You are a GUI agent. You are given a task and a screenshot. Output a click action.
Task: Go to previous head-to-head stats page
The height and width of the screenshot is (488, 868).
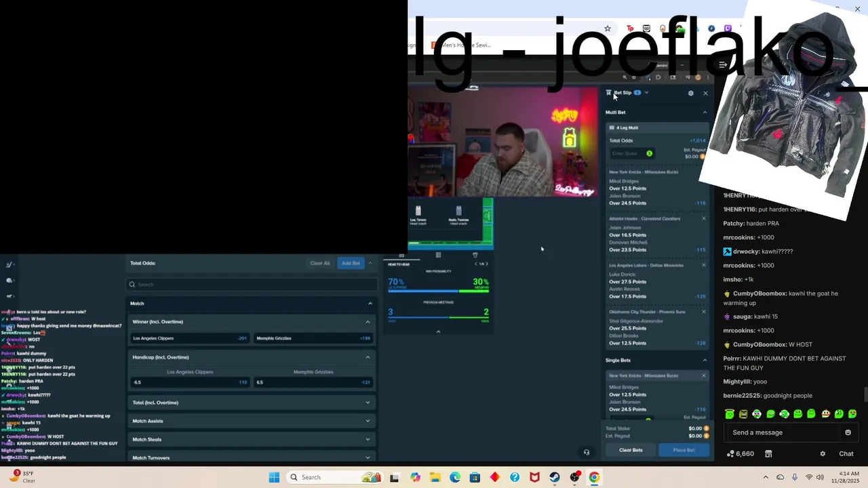(475, 264)
